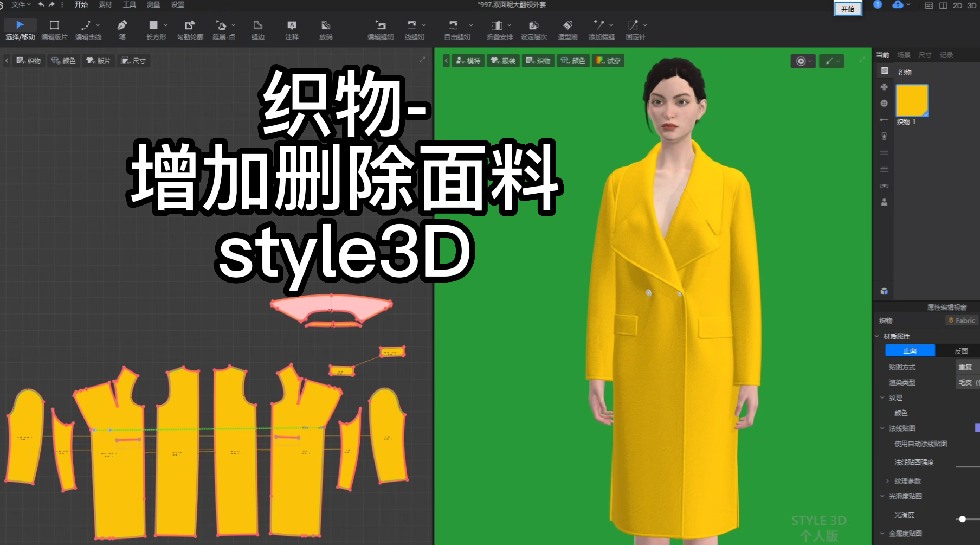Select the 添加假缝 tool

pos(601,30)
